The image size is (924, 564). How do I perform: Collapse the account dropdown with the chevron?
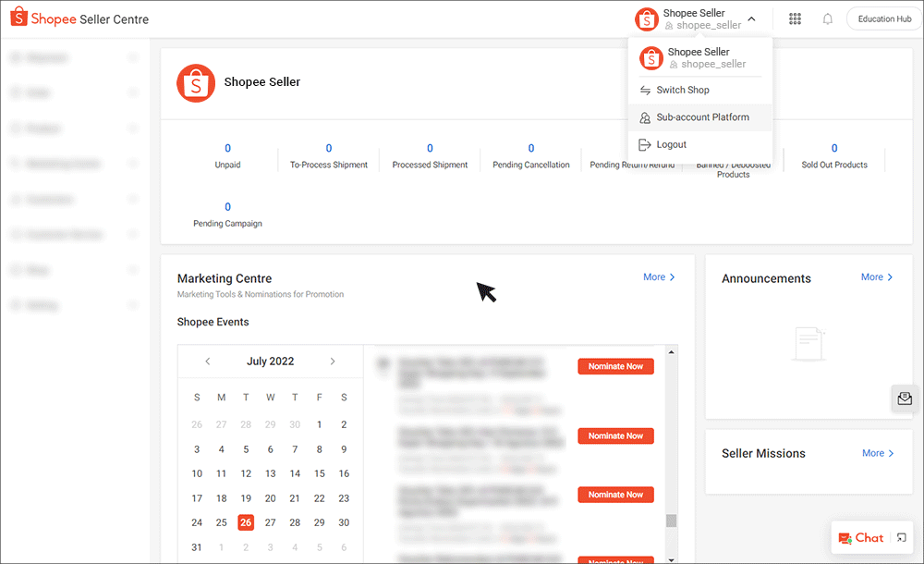(x=751, y=18)
